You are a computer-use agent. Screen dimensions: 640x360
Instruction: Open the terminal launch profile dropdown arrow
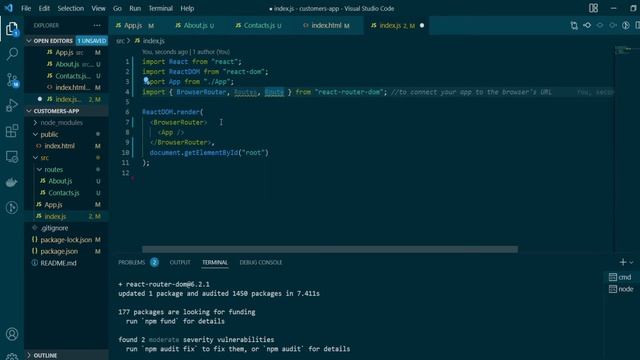pos(632,262)
